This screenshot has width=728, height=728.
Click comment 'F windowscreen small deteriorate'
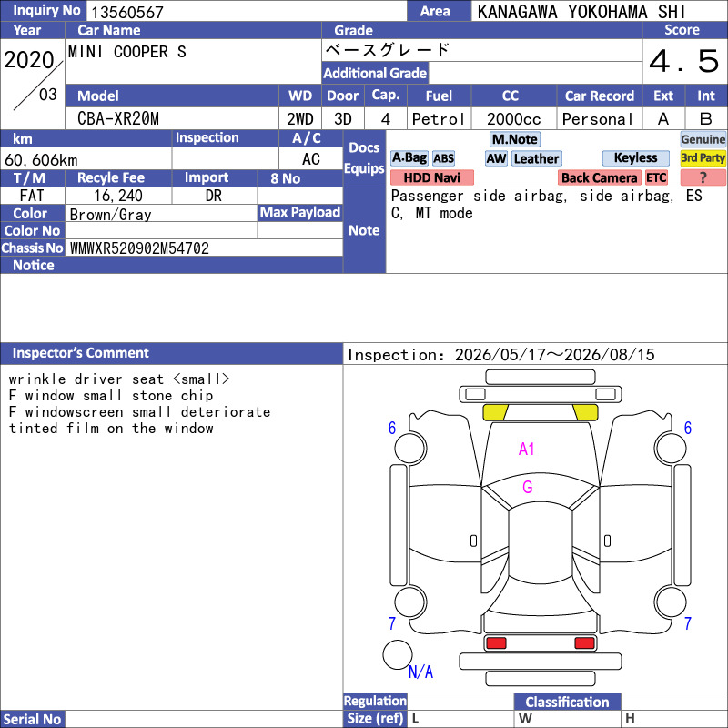(x=139, y=412)
